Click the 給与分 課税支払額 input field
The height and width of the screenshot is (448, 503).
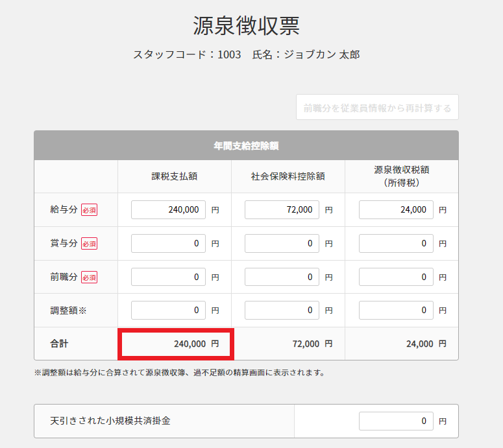coord(168,209)
